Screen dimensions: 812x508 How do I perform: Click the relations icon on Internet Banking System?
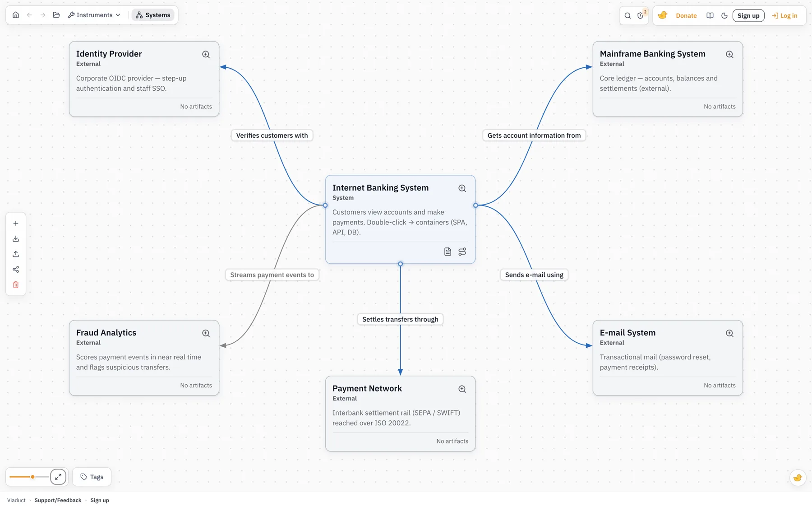point(462,252)
